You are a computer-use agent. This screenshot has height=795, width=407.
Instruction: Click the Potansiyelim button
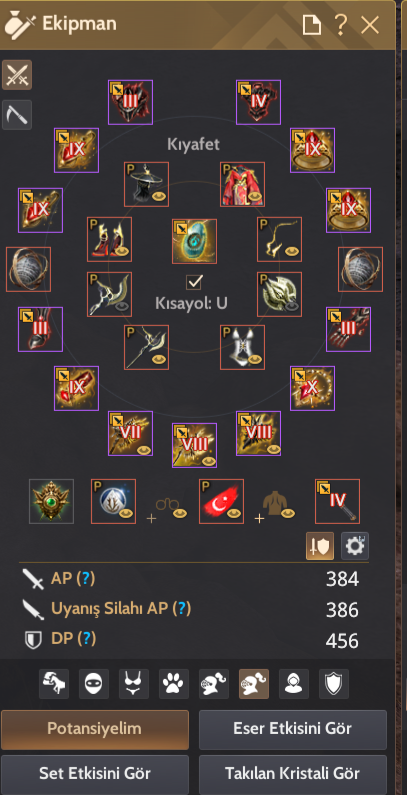pyautogui.click(x=95, y=729)
